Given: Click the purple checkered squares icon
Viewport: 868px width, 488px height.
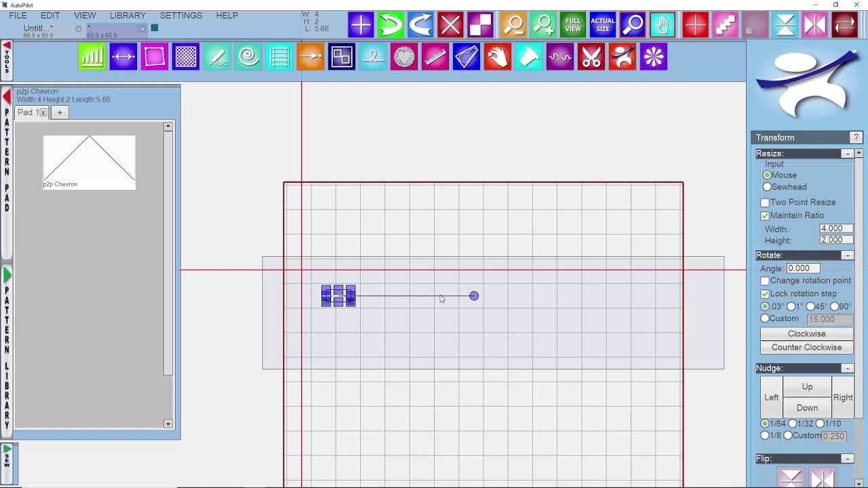Looking at the screenshot, I should pyautogui.click(x=480, y=26).
